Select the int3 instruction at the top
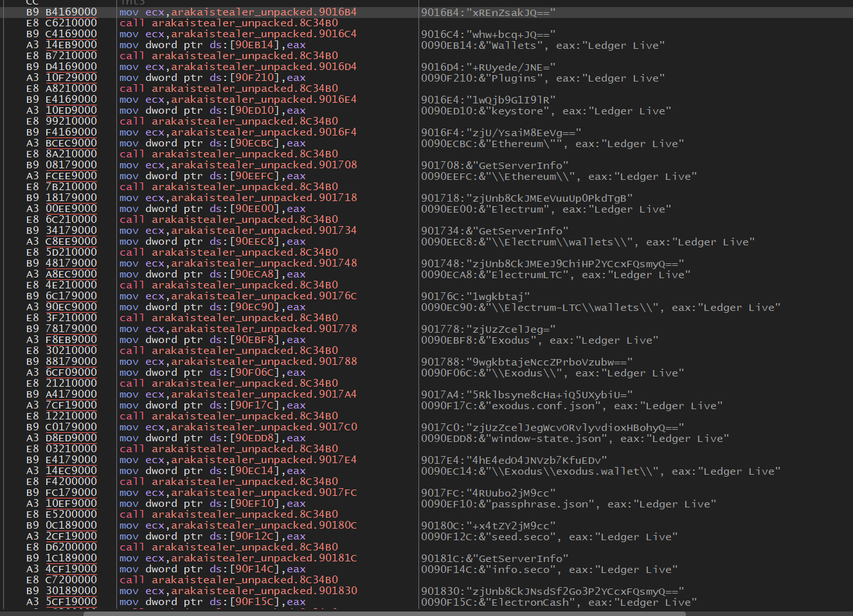This screenshot has width=853, height=616. pos(133,2)
